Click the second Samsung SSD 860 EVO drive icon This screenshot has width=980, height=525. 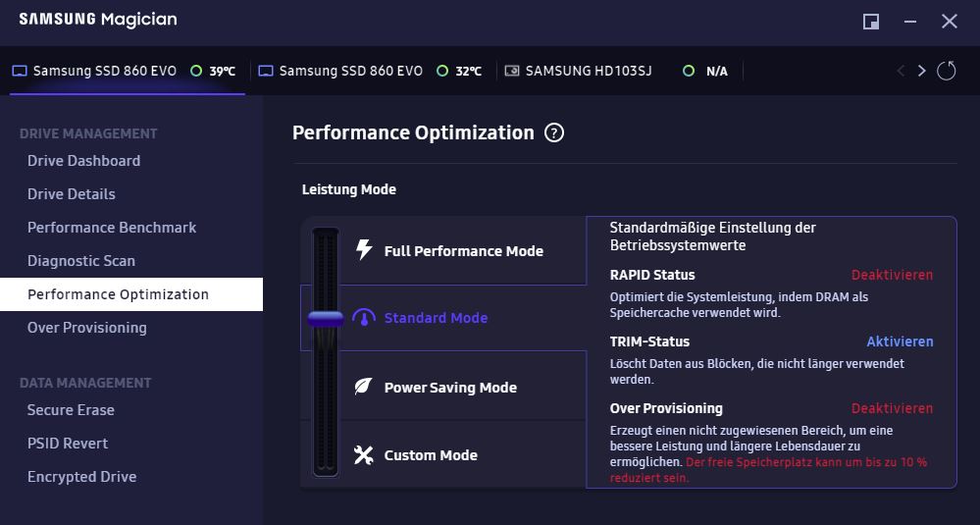pos(266,72)
